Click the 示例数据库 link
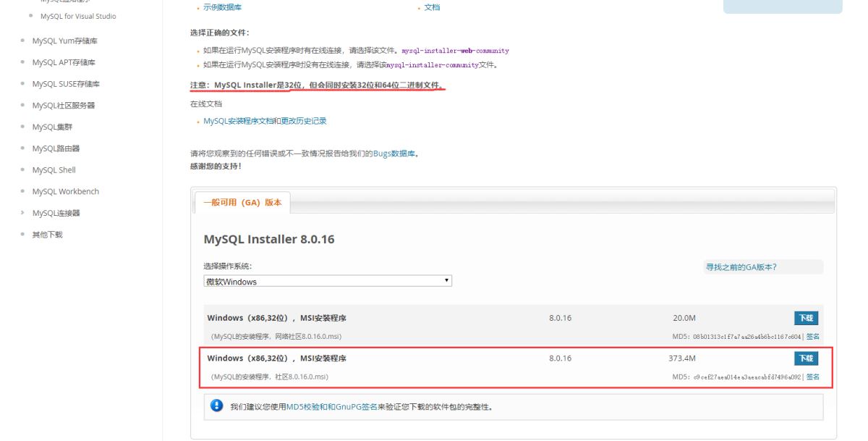This screenshot has height=441, width=868. [221, 7]
